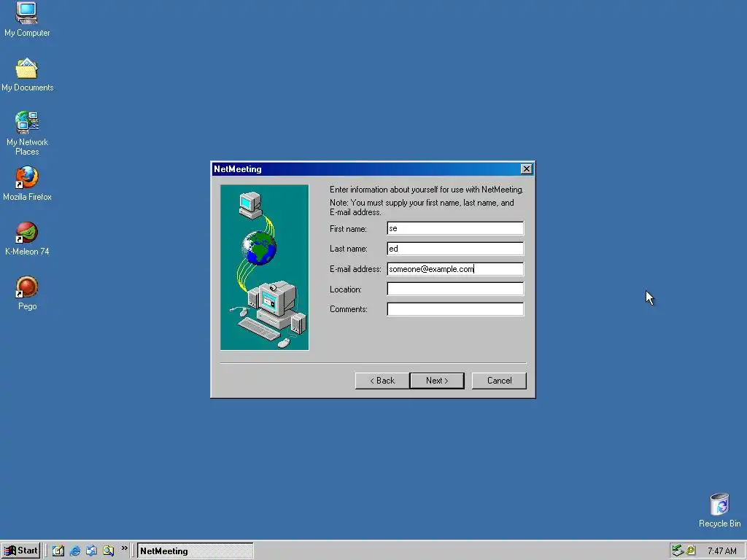Click the "Comments:" label
This screenshot has height=560, width=747.
[348, 309]
